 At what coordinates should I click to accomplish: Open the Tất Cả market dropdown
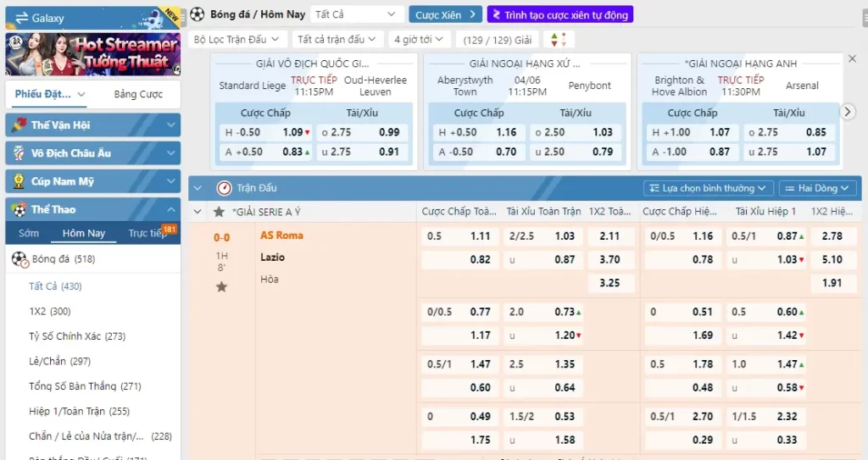356,14
